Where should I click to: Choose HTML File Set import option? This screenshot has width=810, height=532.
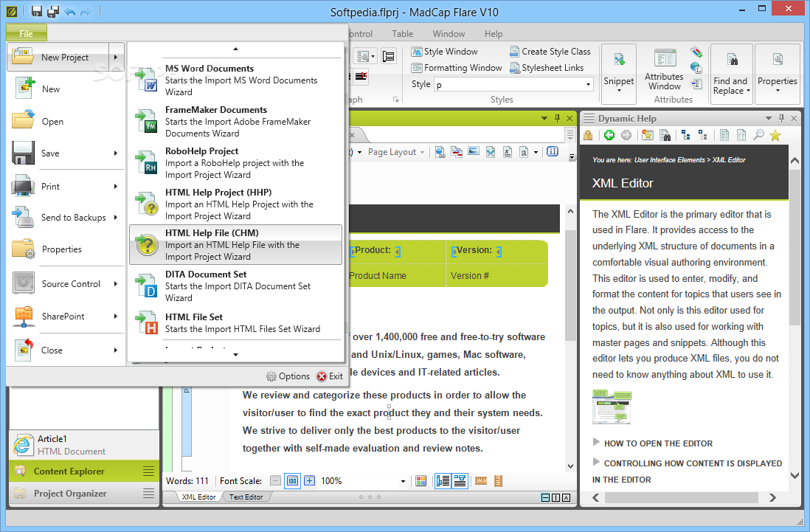tap(235, 323)
